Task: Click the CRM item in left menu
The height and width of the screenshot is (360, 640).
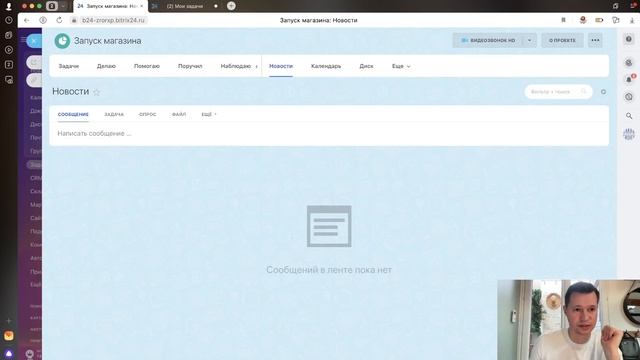Action: (x=35, y=178)
